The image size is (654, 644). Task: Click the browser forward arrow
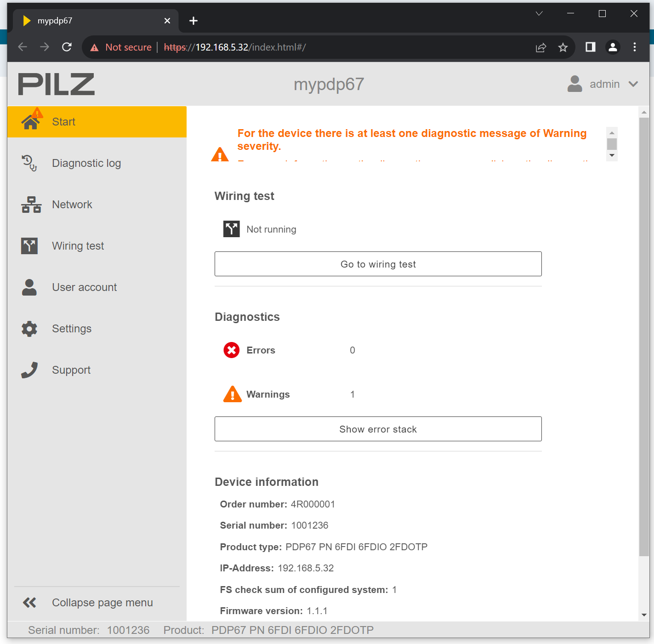point(45,47)
